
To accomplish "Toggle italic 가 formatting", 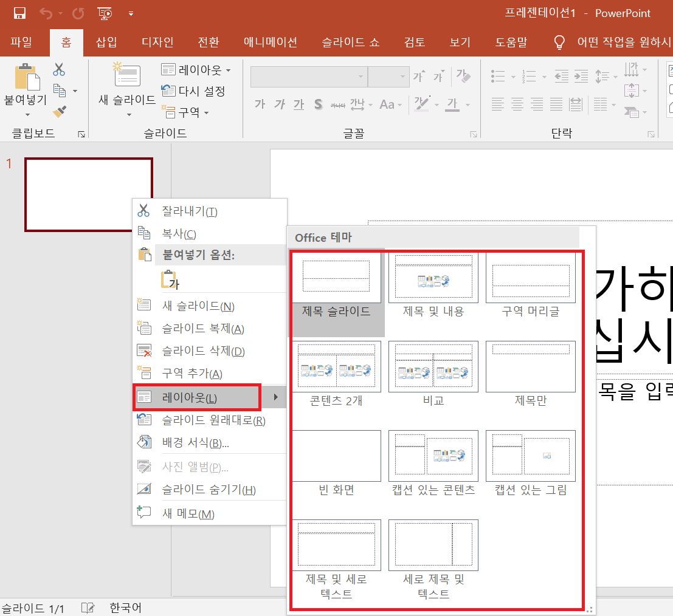I will [x=280, y=104].
